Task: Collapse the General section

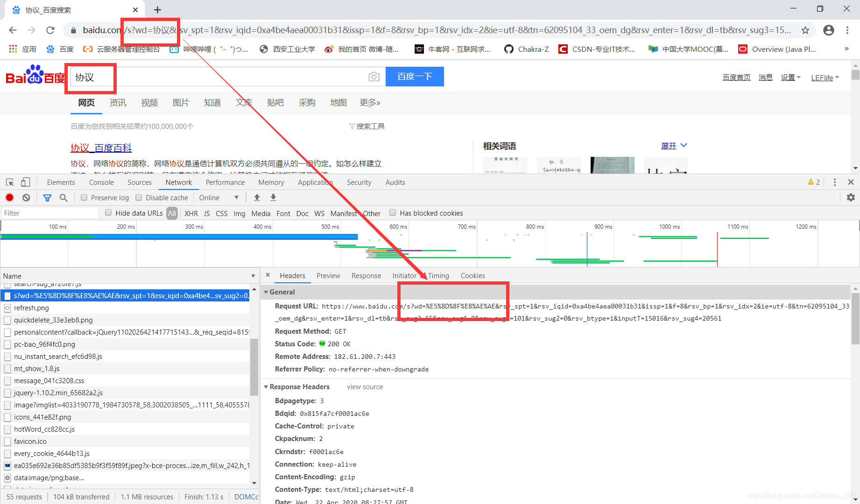Action: 266,292
